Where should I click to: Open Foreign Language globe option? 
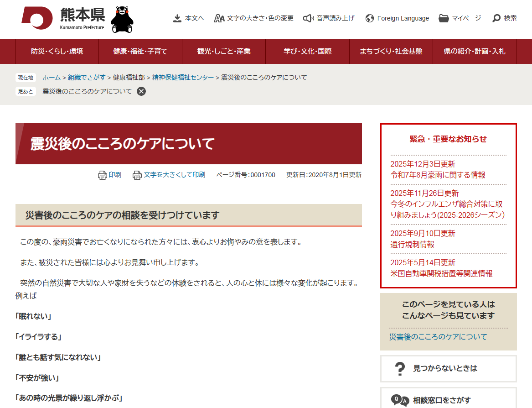click(x=370, y=18)
